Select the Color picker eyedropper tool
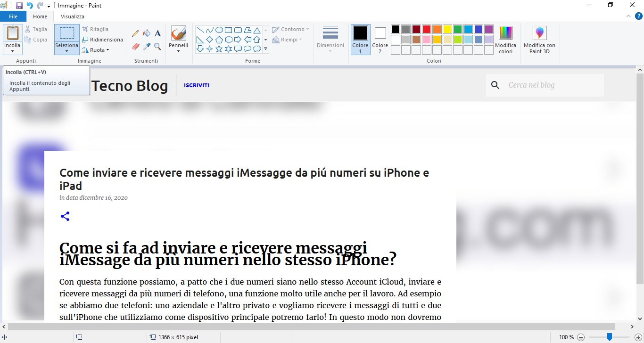The image size is (644, 343). pyautogui.click(x=147, y=47)
